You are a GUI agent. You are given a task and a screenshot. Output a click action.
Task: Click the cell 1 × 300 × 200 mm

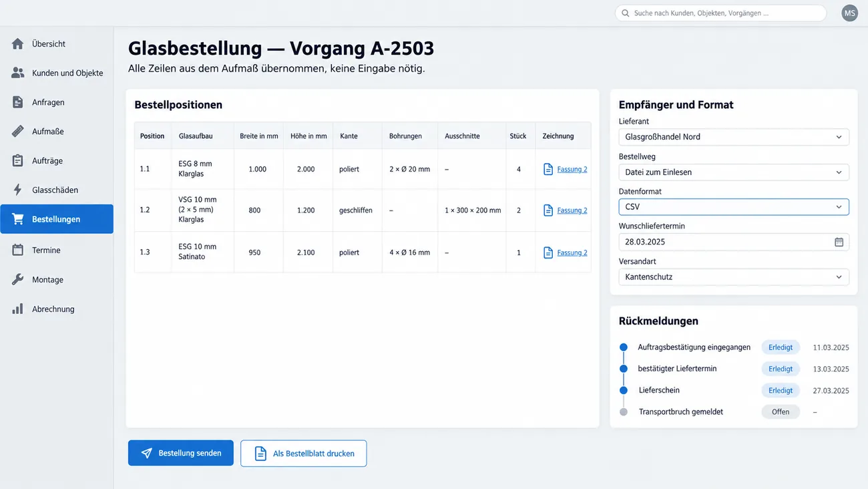click(x=473, y=210)
